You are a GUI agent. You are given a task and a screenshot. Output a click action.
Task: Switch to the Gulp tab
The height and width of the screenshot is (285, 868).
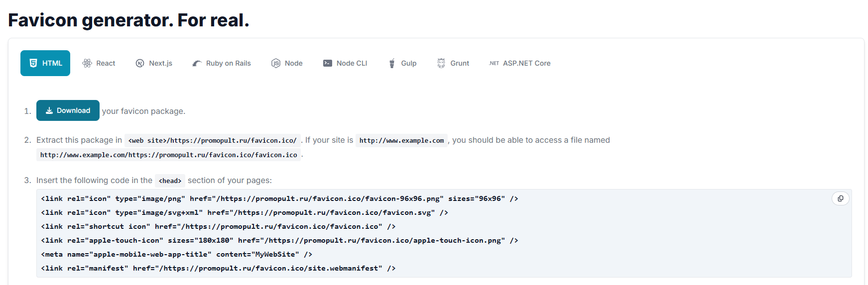pos(403,63)
